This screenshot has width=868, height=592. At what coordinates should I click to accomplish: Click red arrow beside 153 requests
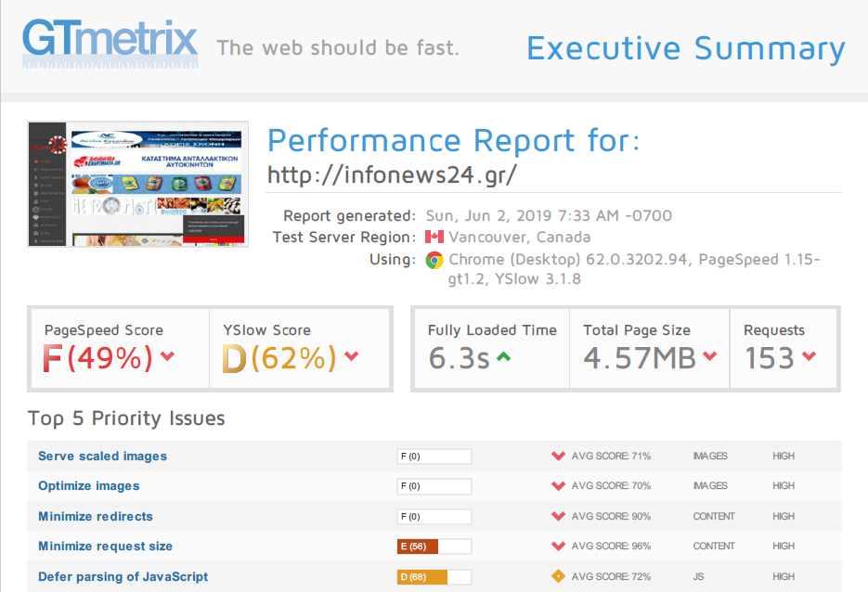[809, 357]
